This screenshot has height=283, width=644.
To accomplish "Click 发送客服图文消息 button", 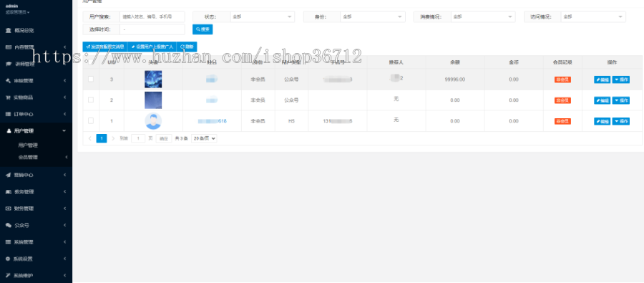I will [x=105, y=47].
